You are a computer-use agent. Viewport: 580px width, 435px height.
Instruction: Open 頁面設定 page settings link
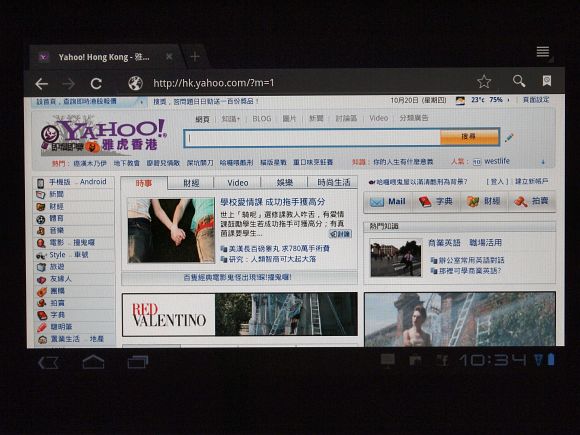(x=536, y=100)
